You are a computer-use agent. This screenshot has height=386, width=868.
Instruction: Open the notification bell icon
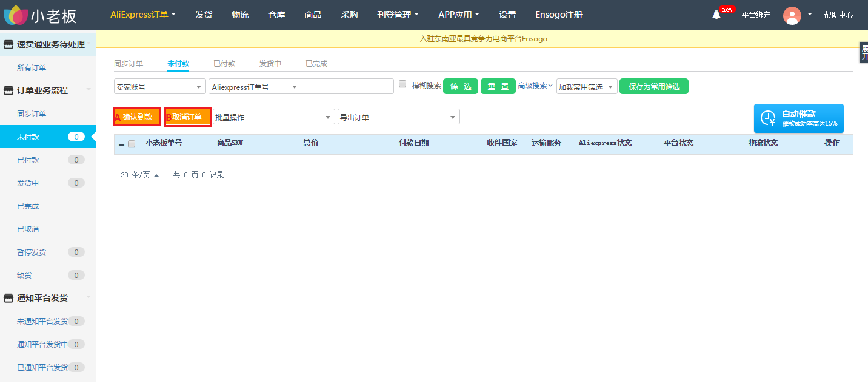click(716, 15)
